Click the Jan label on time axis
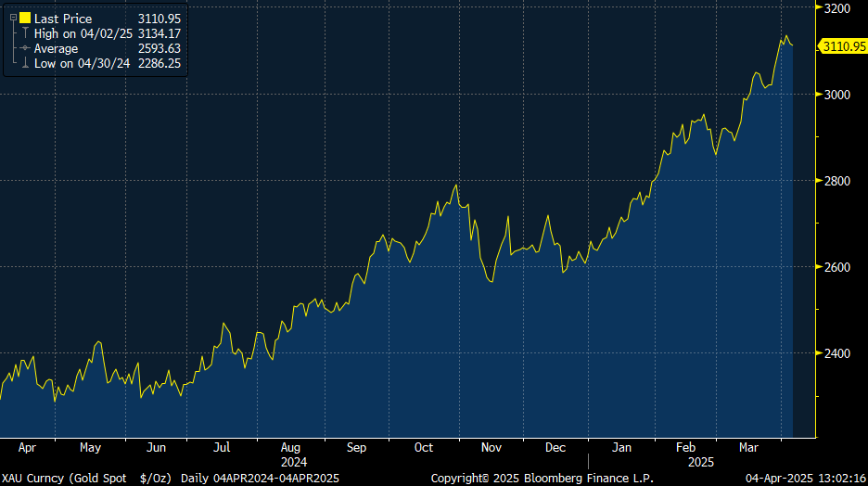Screen dimensions: 868x486 pyautogui.click(x=622, y=447)
